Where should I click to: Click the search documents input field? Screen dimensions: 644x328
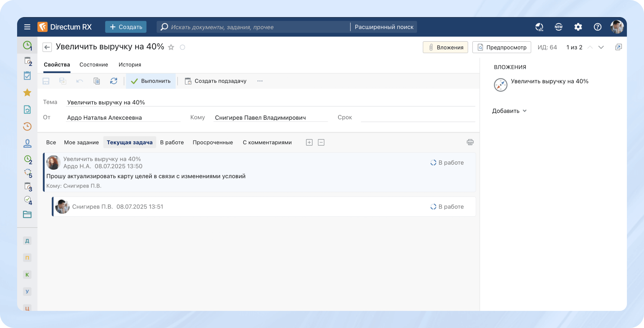point(253,27)
